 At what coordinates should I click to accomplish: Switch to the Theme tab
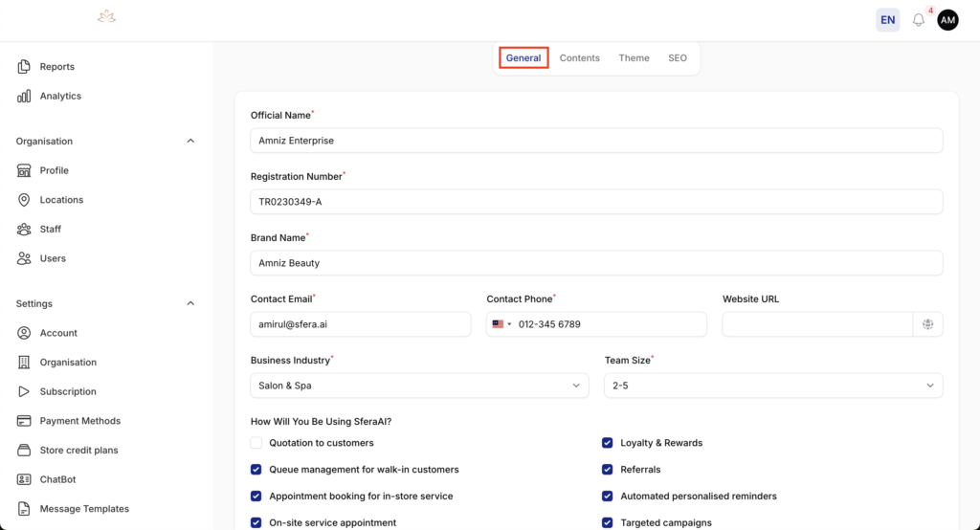click(x=634, y=58)
